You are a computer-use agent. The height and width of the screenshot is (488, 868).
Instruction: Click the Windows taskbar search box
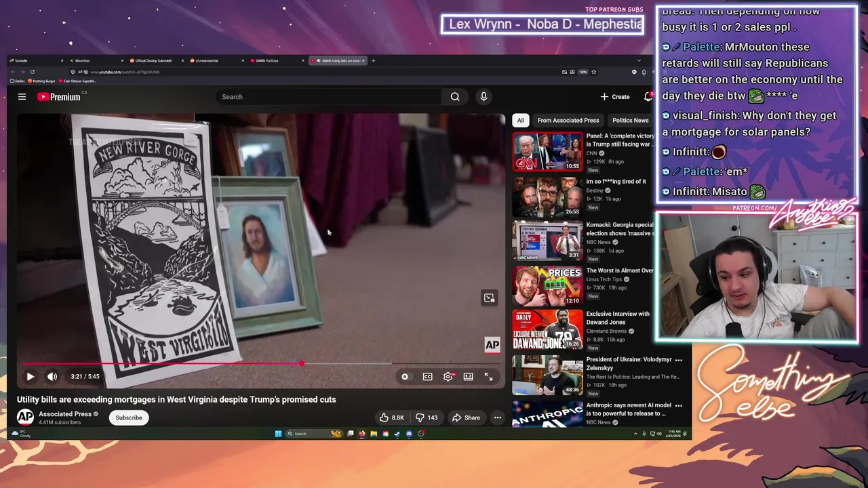313,434
